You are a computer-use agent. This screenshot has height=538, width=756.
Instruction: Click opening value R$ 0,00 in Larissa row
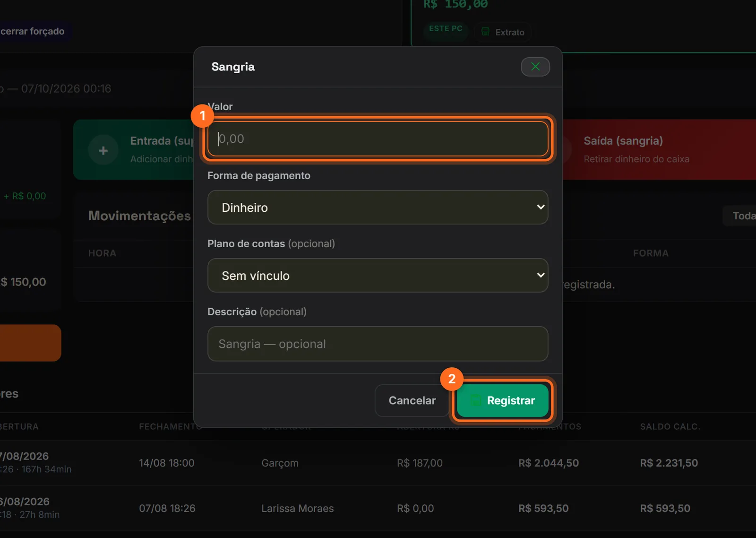pyautogui.click(x=415, y=508)
